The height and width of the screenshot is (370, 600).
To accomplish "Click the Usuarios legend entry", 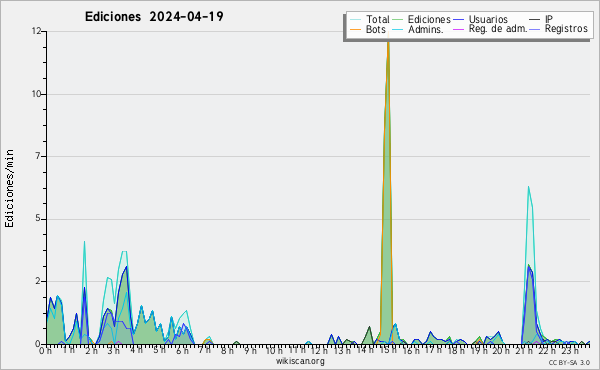I will pos(481,19).
